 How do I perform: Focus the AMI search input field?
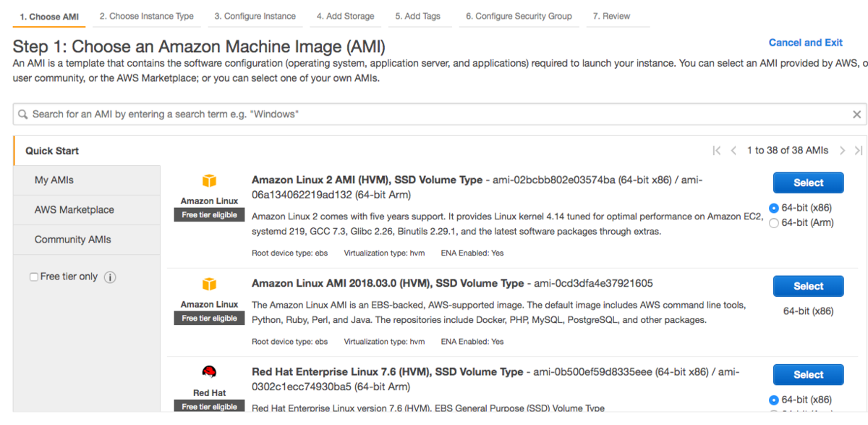(440, 114)
